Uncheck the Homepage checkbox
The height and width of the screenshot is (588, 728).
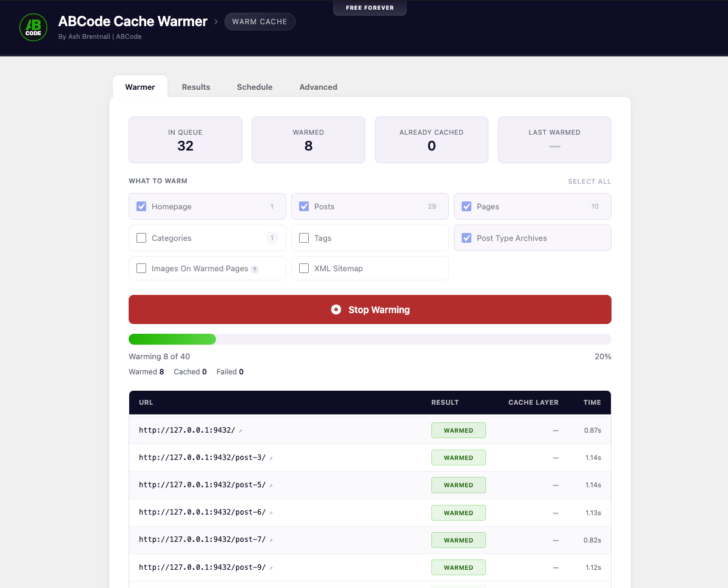[141, 206]
